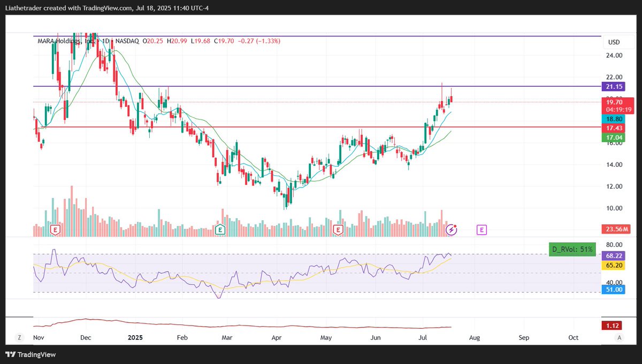Viewport: 642px width, 364px height.
Task: Click the Mar label on time axis
Action: coord(227,338)
